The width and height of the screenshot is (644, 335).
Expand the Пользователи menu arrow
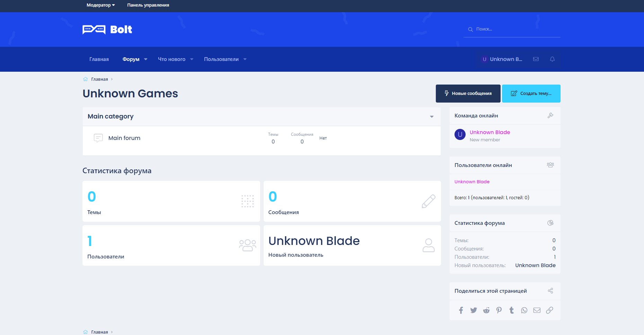(245, 59)
